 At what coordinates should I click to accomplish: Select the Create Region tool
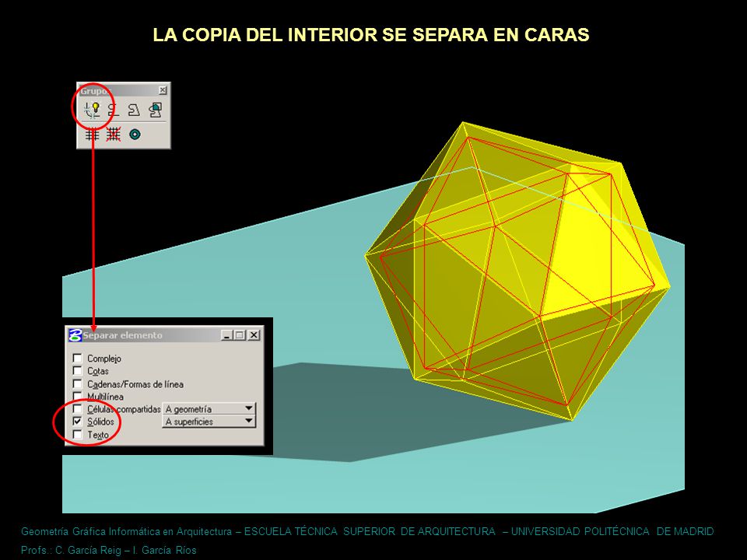(x=156, y=110)
